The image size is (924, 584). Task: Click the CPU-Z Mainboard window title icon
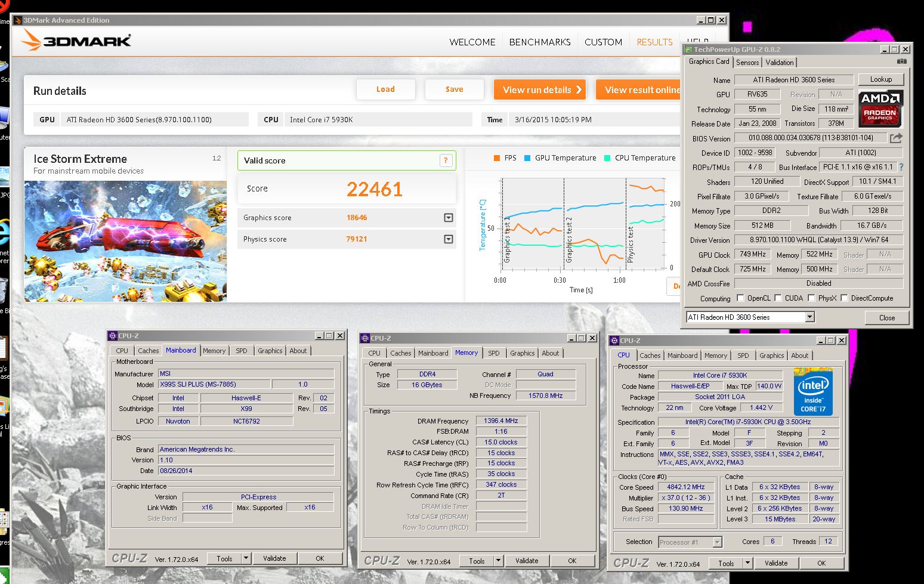click(x=113, y=335)
